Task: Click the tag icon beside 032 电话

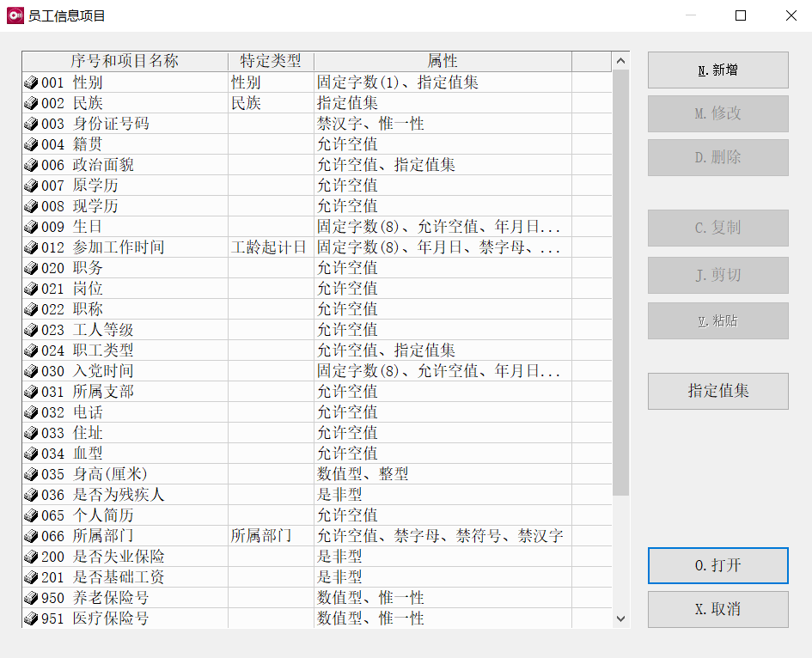Action: (29, 411)
